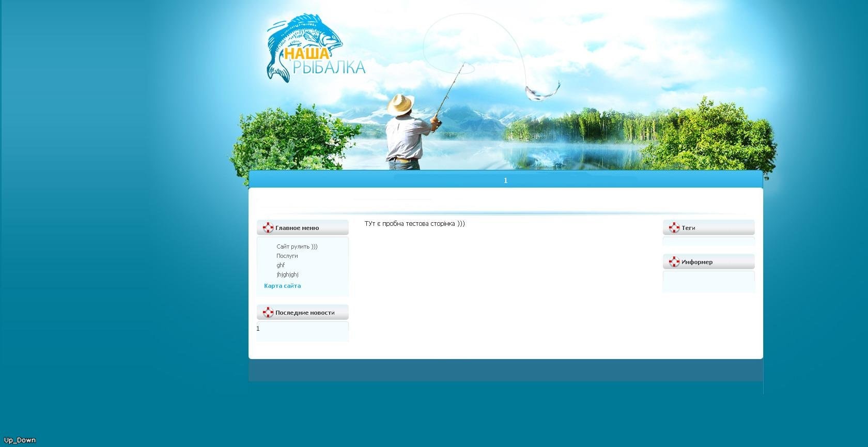Open the Послуги menu link
The width and height of the screenshot is (868, 447).
pyautogui.click(x=287, y=256)
